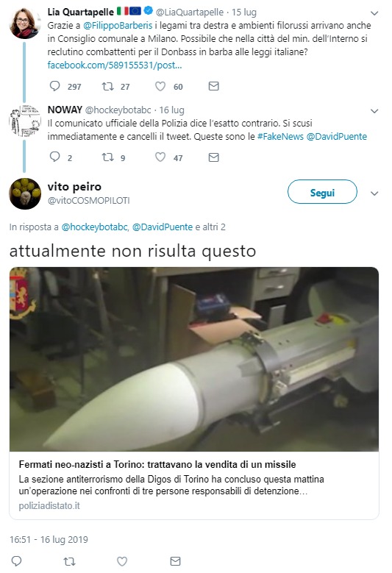This screenshot has height=573, width=392.
Task: Open the #FakeNews hashtag
Action: [280, 137]
